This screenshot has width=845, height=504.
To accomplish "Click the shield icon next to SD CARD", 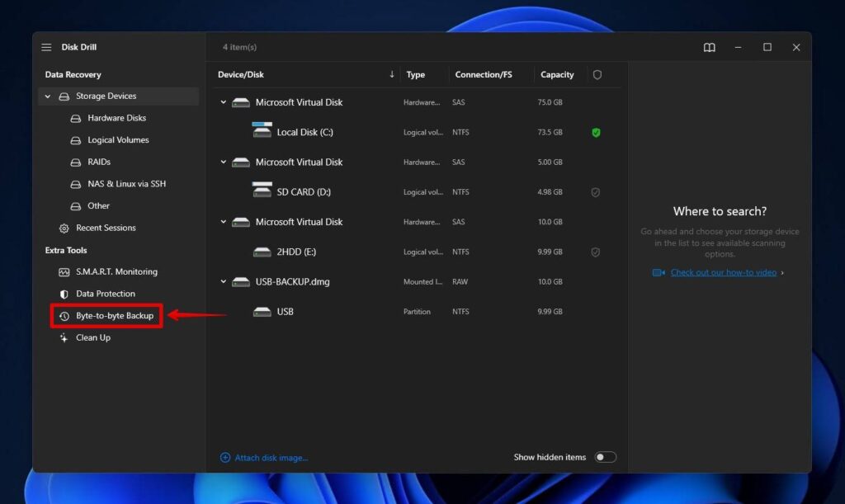I will point(596,191).
